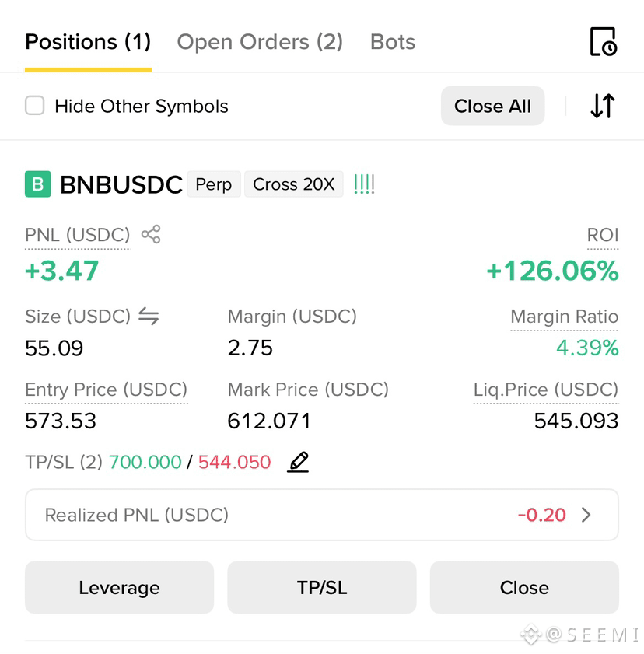The image size is (644, 654).
Task: Click the Close All button
Action: pos(492,106)
